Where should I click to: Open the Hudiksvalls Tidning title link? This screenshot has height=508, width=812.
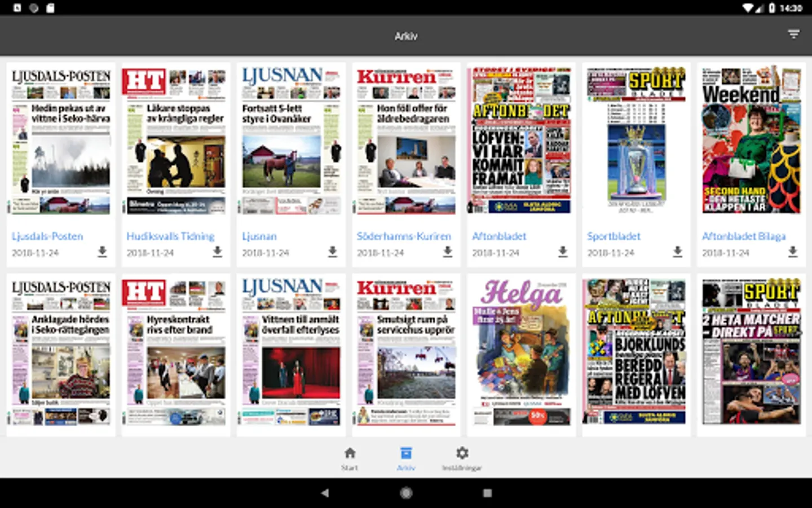(x=170, y=236)
